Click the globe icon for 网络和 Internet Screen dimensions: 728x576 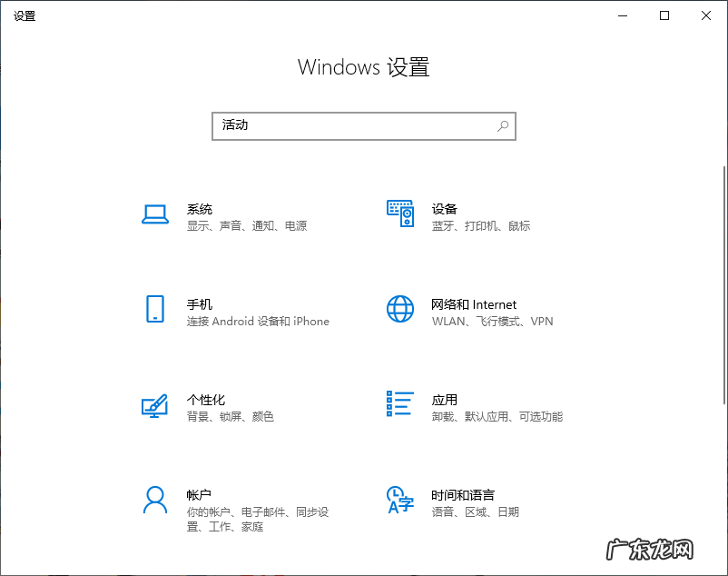click(x=399, y=309)
